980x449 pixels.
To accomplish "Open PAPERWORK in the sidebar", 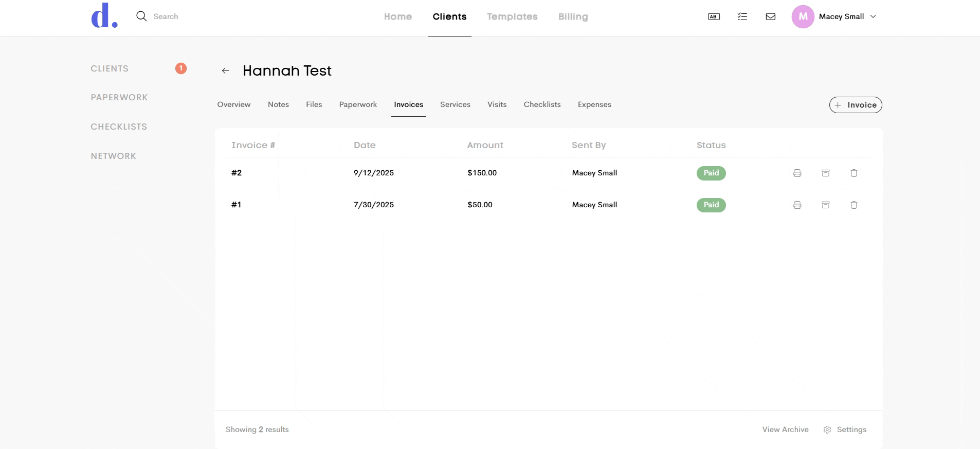I will coord(119,97).
